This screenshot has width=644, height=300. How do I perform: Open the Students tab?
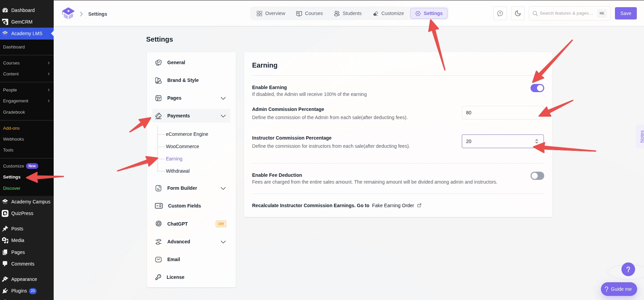click(x=348, y=13)
